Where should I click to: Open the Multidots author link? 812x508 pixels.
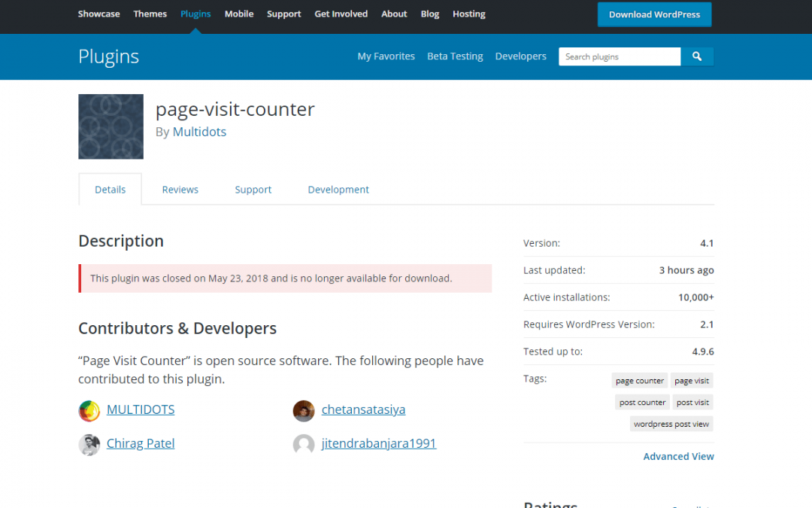coord(199,132)
